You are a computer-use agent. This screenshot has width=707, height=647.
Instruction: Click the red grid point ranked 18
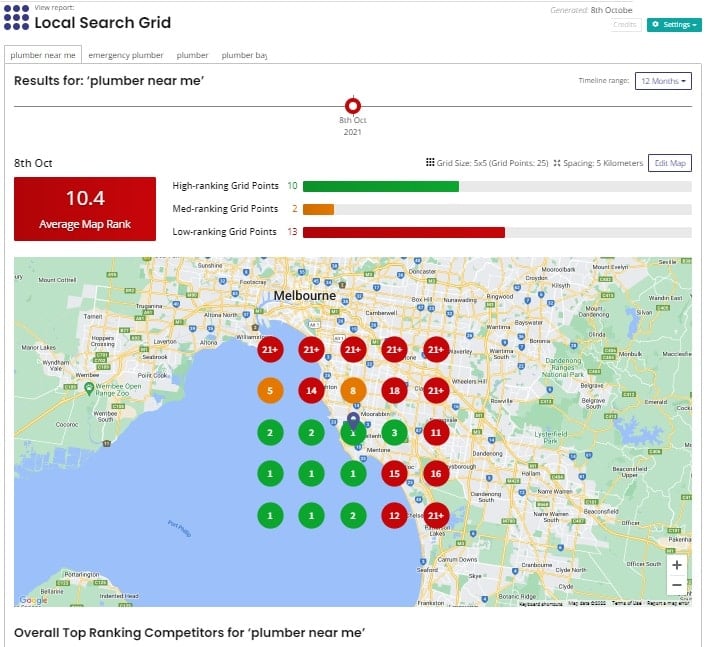coord(394,390)
